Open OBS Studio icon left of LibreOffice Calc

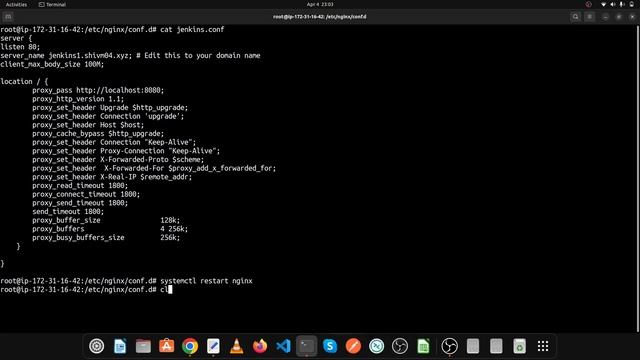pos(400,346)
